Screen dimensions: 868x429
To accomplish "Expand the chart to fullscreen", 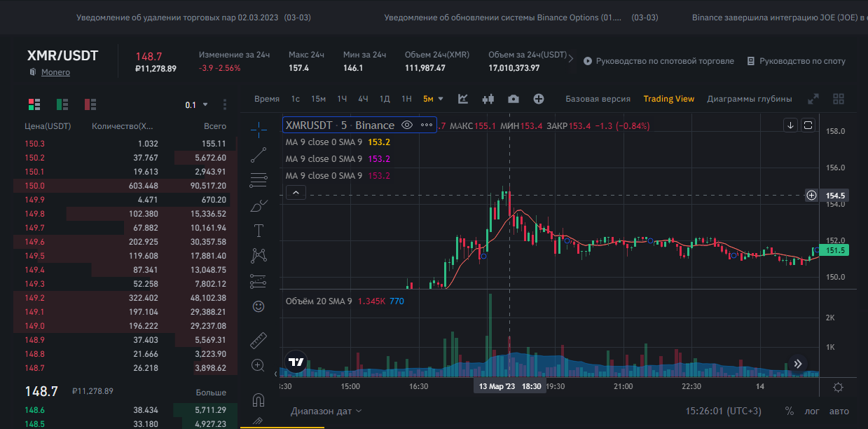I will pos(813,99).
